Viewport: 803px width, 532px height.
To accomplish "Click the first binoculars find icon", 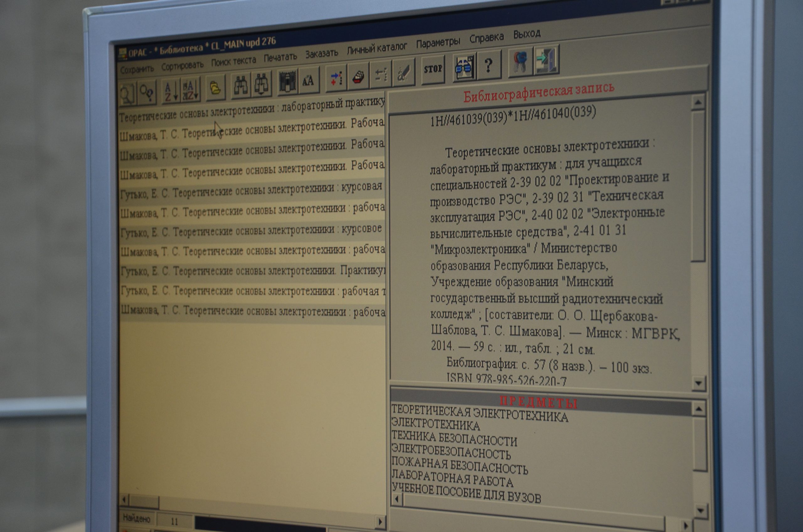I will pyautogui.click(x=241, y=86).
